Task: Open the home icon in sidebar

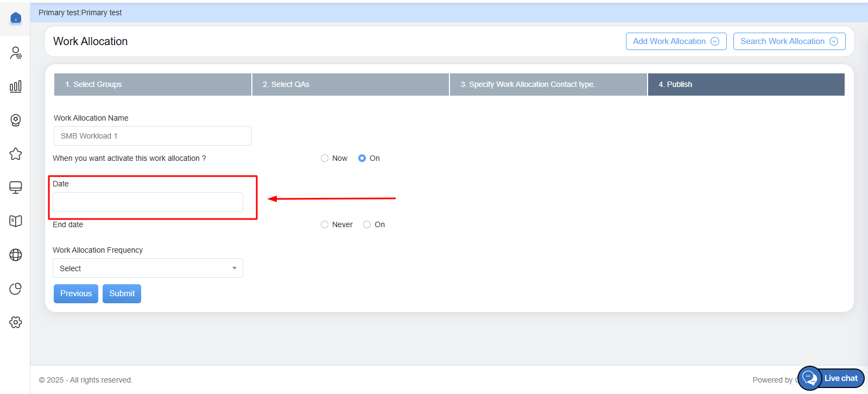Action: (16, 18)
